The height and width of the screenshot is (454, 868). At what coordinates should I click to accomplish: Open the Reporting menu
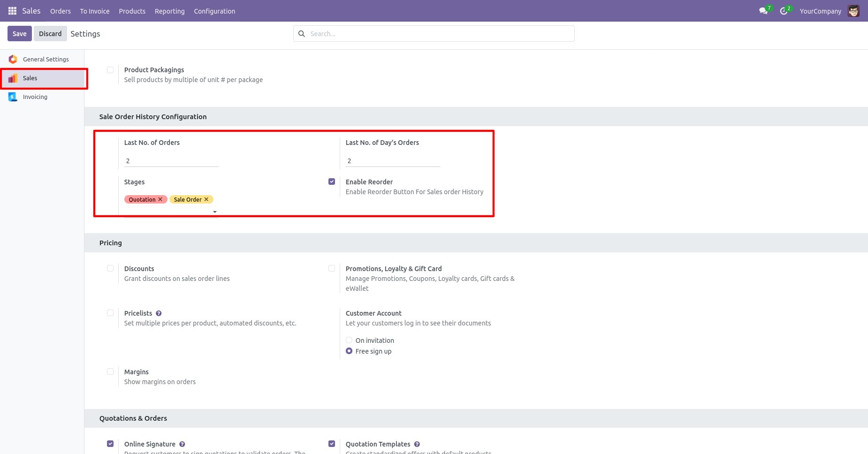tap(169, 11)
